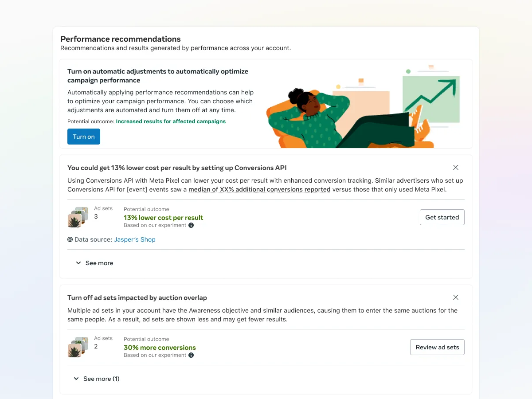This screenshot has width=532, height=399.
Task: Click info icon beside 13% lower cost experiment
Action: tap(191, 225)
